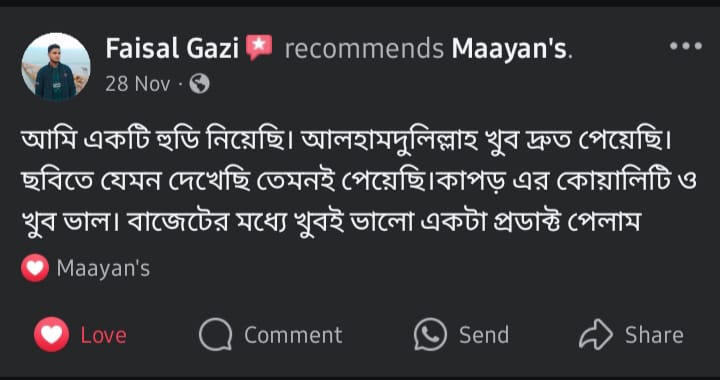The image size is (720, 380).
Task: Click the Comment speech bubble icon
Action: pos(215,335)
